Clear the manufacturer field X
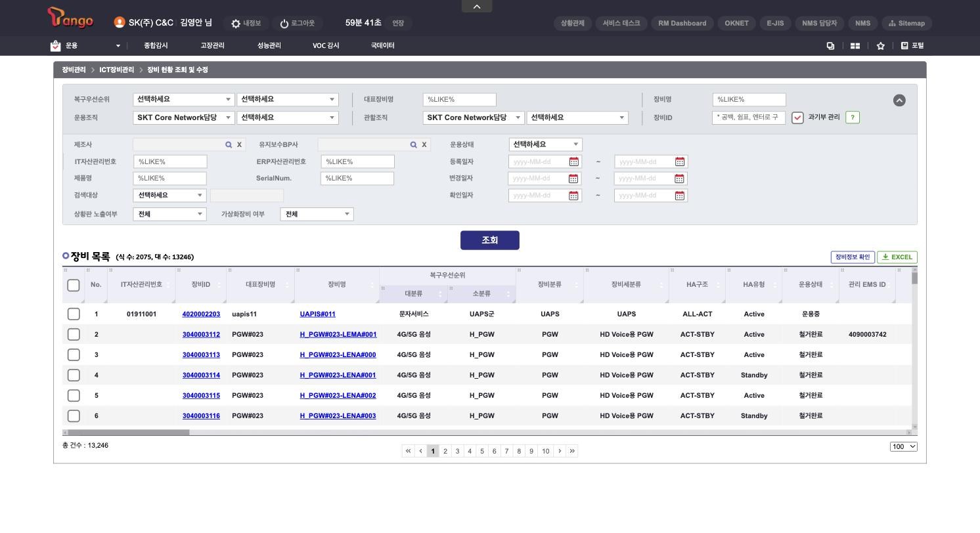Viewport: 980px width, 533px height. tap(239, 144)
